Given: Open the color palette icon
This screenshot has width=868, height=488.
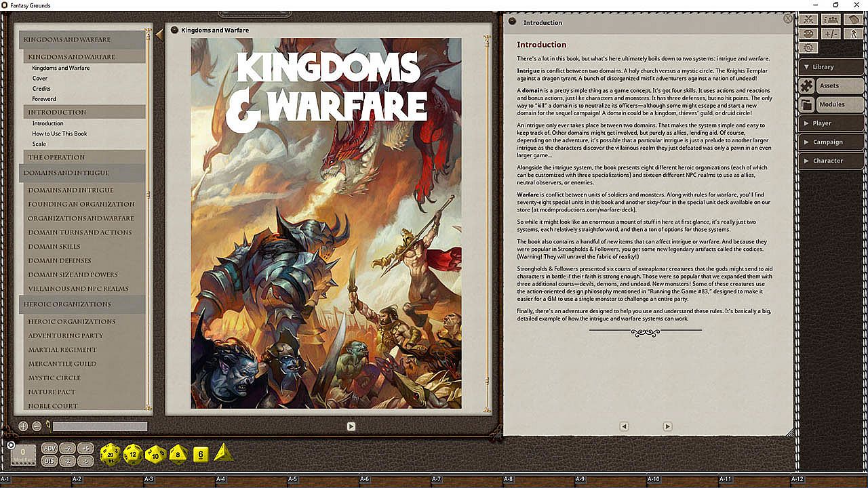Looking at the screenshot, I should click(808, 33).
